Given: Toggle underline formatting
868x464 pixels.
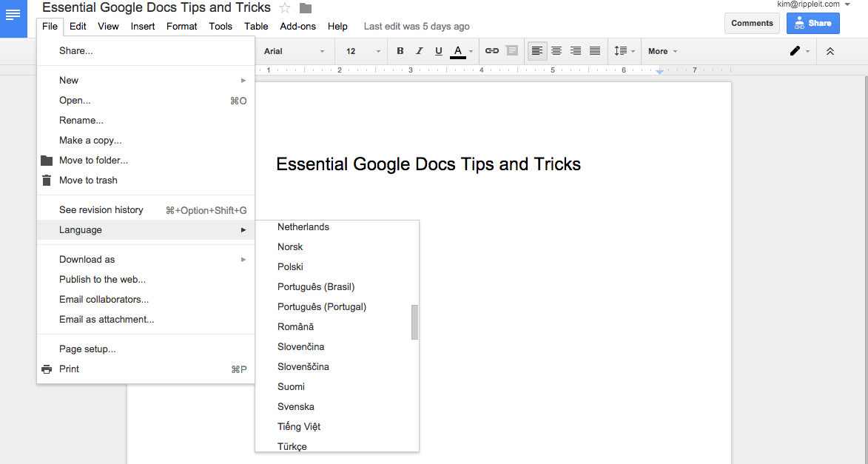Looking at the screenshot, I should coord(438,51).
